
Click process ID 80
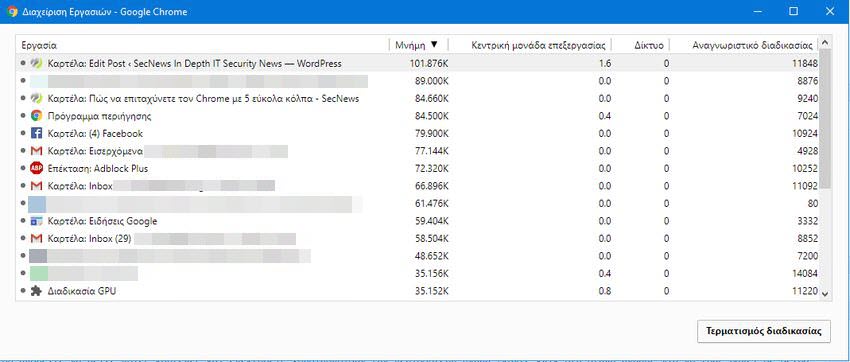[812, 203]
